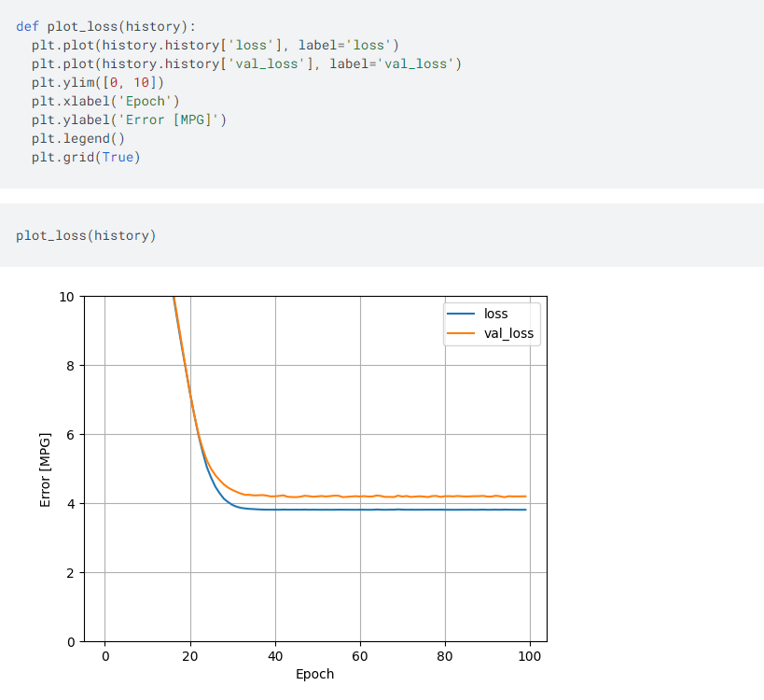Click the code line plotting history 'val_loss'
The width and height of the screenshot is (764, 700).
click(246, 63)
